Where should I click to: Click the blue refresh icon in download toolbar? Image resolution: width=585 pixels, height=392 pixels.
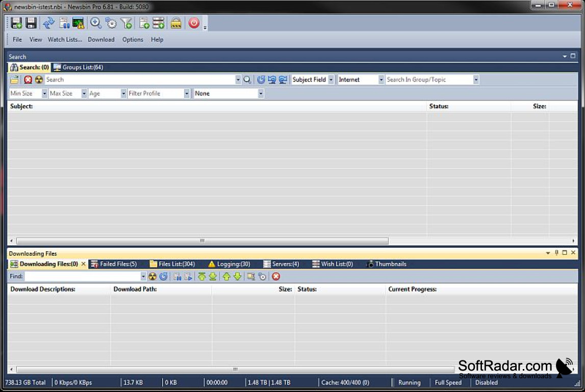pos(163,276)
